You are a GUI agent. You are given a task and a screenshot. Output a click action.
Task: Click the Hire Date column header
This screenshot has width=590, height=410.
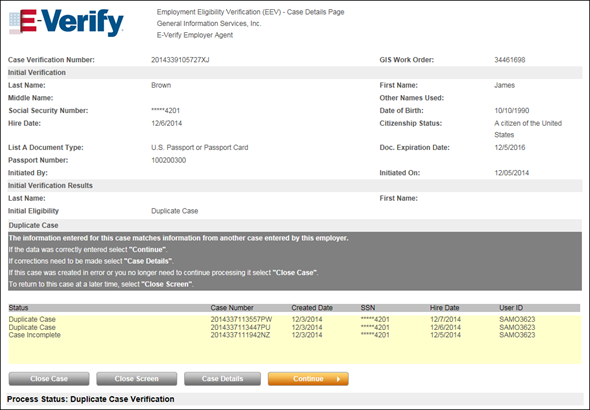[x=444, y=308]
